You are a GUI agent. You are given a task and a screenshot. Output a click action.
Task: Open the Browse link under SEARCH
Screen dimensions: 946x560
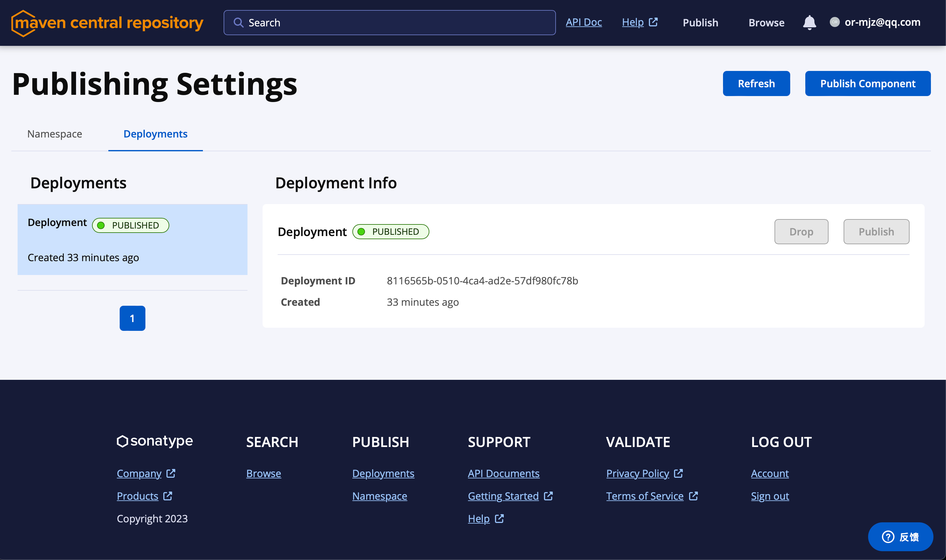264,473
